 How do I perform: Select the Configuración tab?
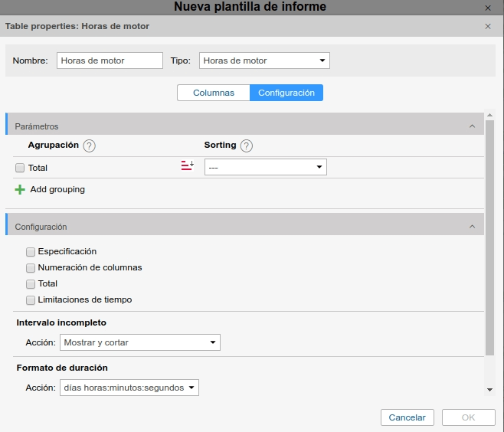[x=286, y=93]
